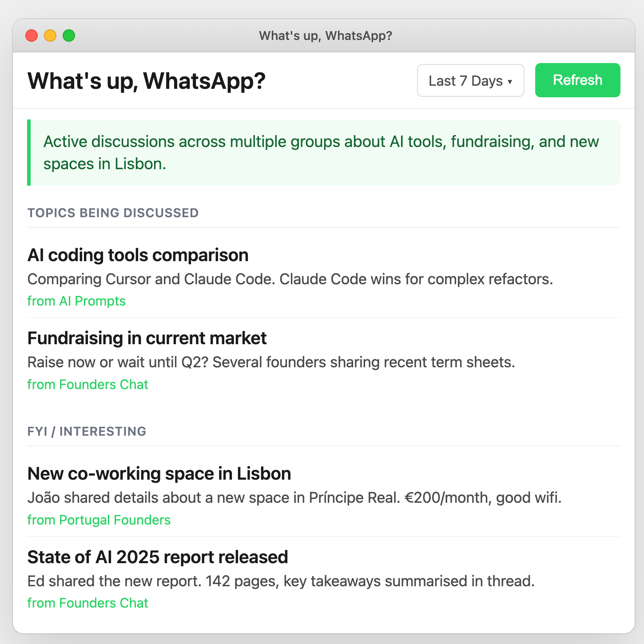Click the green summary banner about Lisbon discussions
The width and height of the screenshot is (644, 644).
coord(323,152)
